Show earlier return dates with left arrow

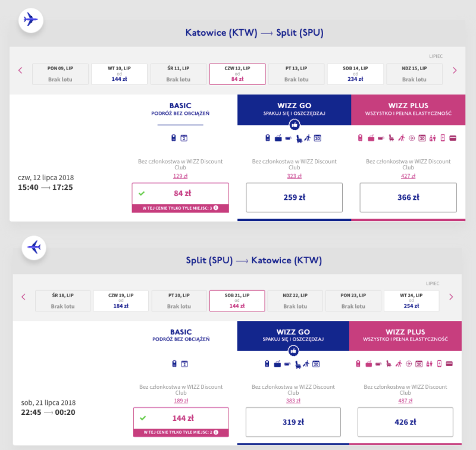tap(23, 297)
